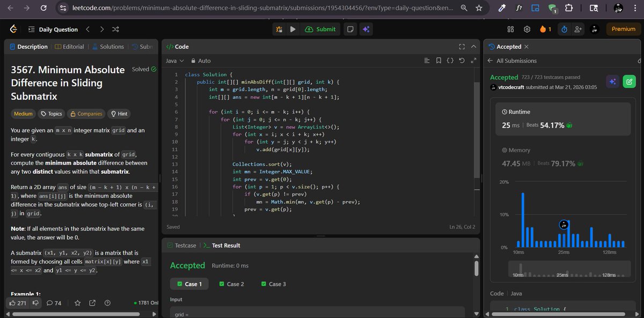Open the layout grid icon
The width and height of the screenshot is (644, 318).
tap(511, 29)
